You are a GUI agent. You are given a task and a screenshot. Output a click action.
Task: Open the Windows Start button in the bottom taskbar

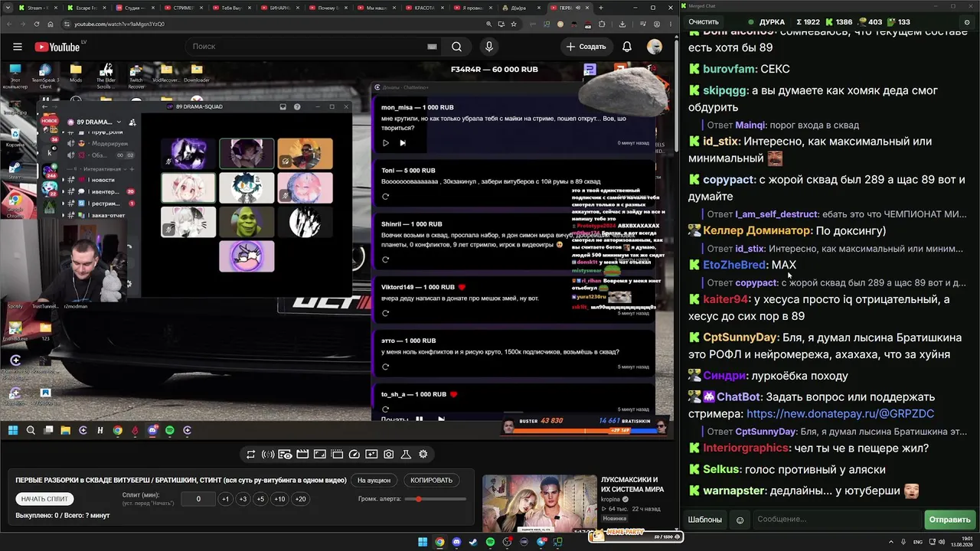click(x=423, y=543)
